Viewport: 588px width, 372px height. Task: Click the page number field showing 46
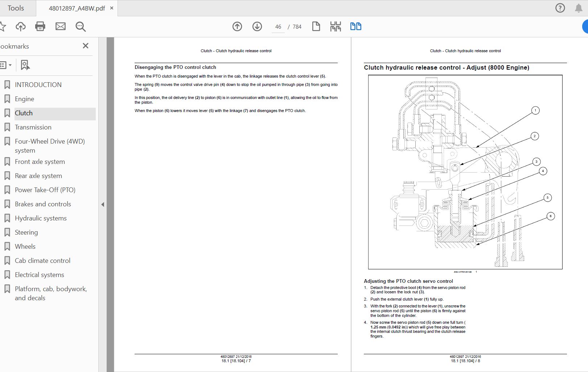pos(278,27)
